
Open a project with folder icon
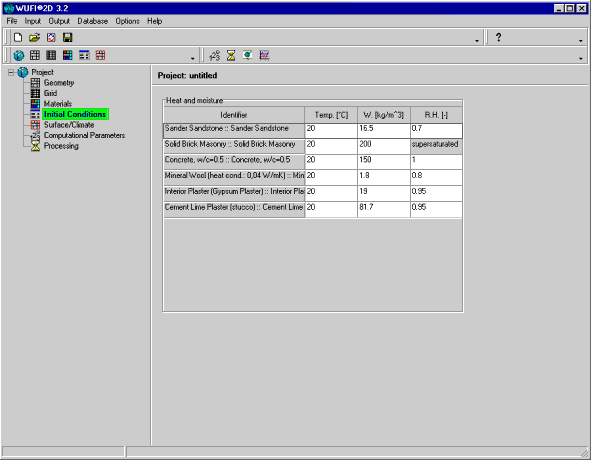[x=34, y=37]
